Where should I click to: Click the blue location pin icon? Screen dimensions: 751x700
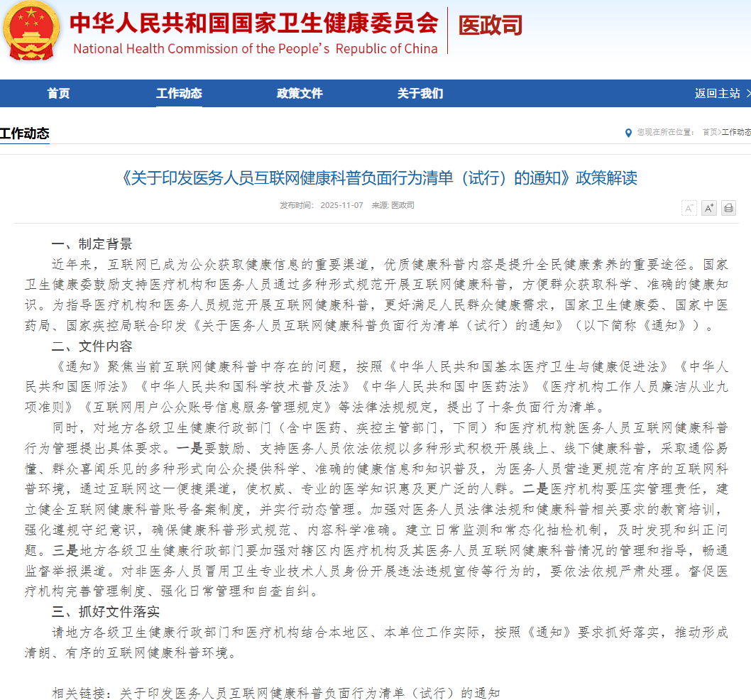coord(627,133)
